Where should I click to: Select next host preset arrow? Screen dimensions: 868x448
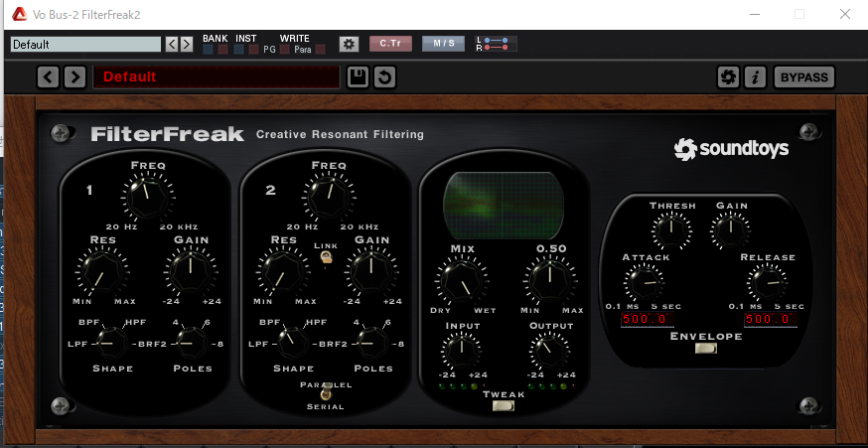[187, 45]
